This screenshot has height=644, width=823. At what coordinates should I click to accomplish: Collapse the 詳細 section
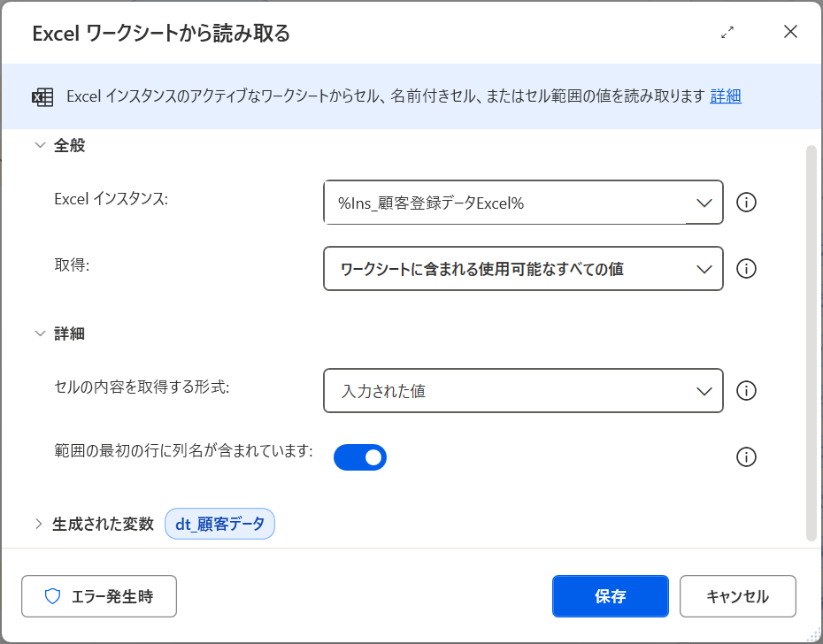pos(39,333)
